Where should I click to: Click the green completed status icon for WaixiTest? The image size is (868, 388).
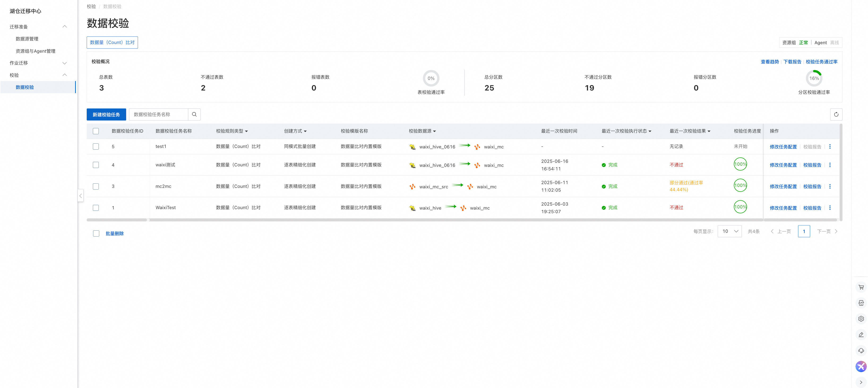603,208
